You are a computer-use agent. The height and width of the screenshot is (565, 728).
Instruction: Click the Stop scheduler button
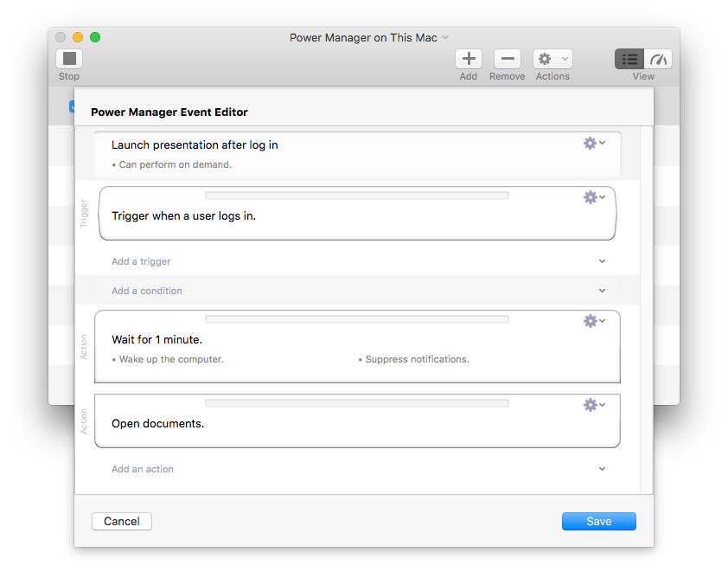(69, 59)
